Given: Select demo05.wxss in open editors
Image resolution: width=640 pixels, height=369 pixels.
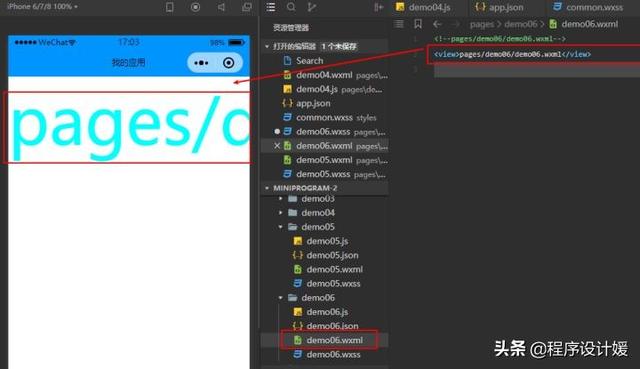Looking at the screenshot, I should [x=325, y=174].
